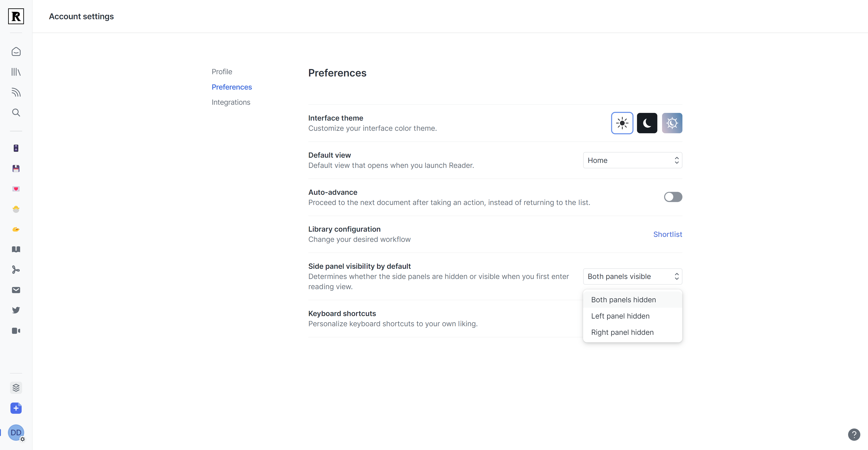Open the Twitter bird view icon

point(16,310)
